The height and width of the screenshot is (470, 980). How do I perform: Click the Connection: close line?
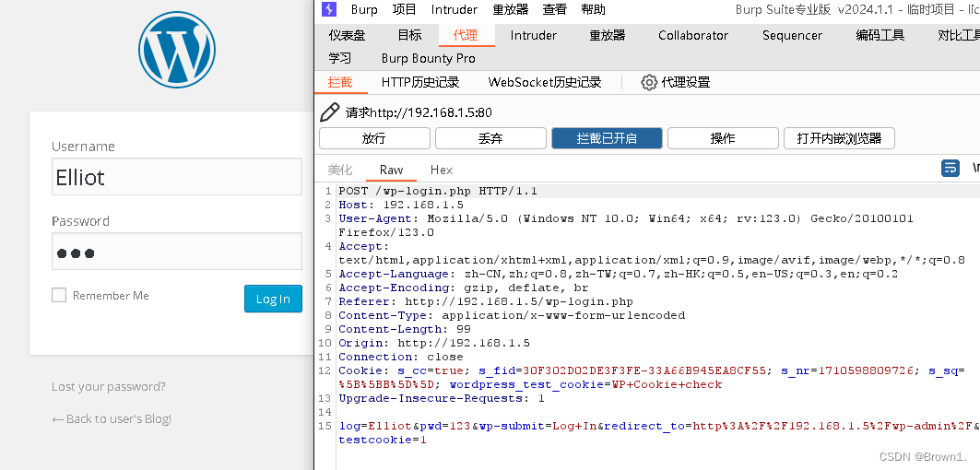(401, 357)
